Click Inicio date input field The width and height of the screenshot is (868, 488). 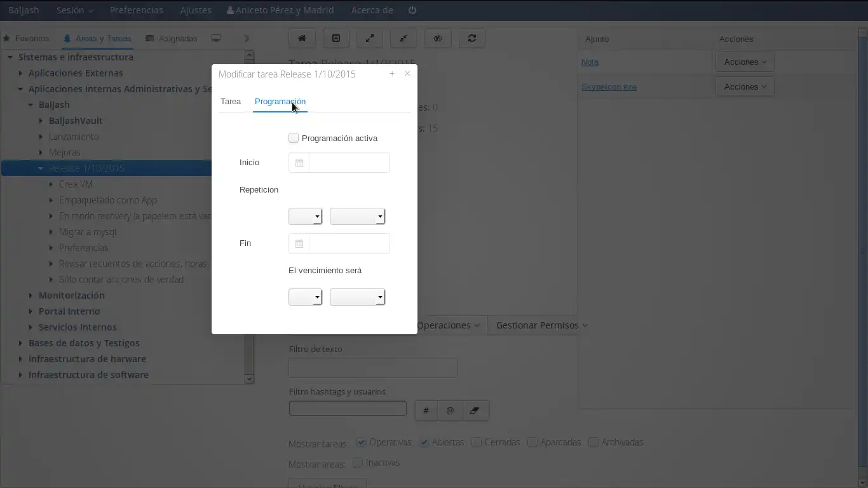pos(349,163)
